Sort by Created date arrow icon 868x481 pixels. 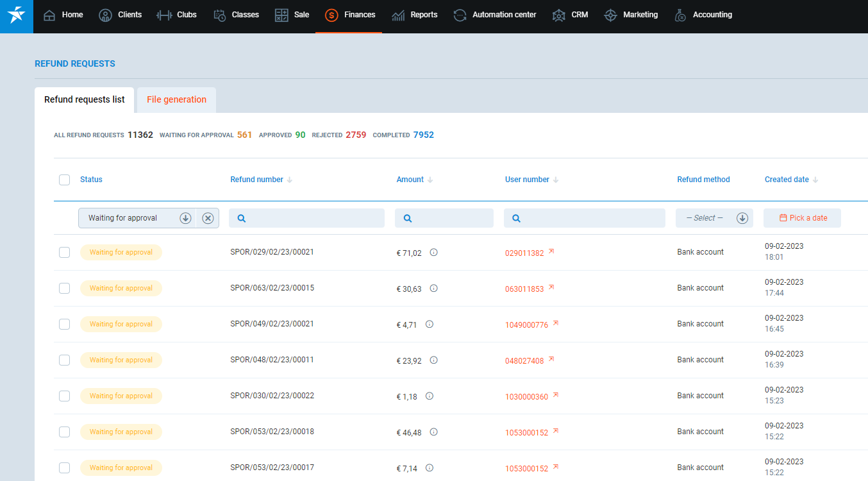(815, 180)
